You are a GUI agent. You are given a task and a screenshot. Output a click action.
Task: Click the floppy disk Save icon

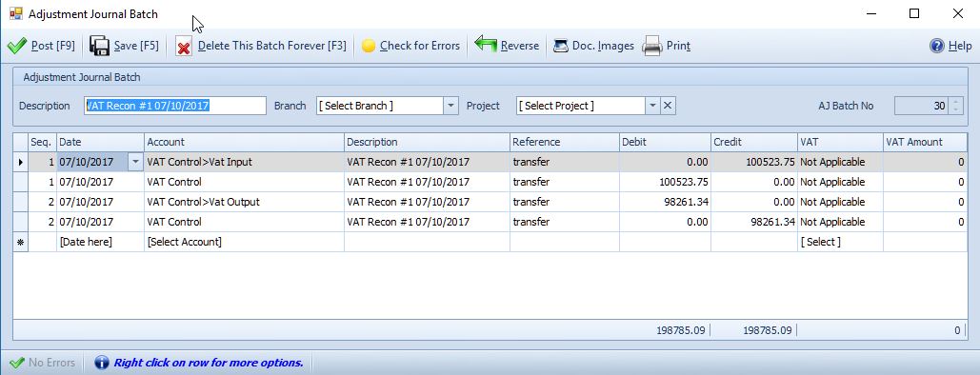(x=99, y=46)
